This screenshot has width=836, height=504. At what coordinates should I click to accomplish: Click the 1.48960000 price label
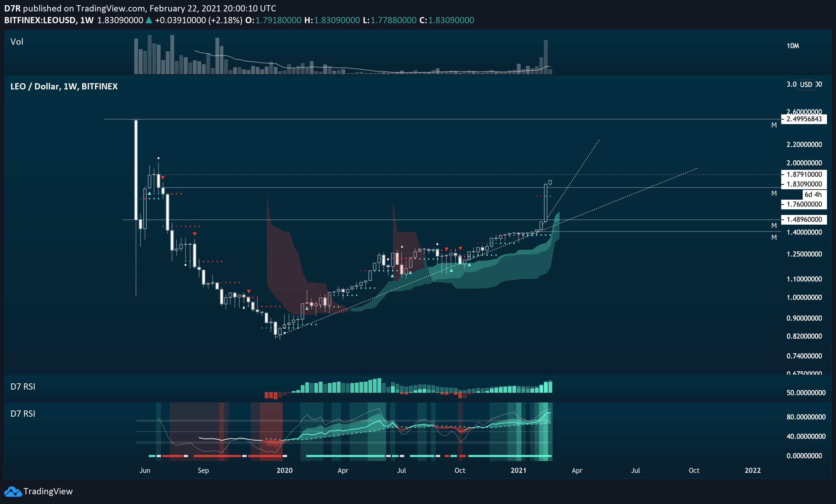coord(804,219)
